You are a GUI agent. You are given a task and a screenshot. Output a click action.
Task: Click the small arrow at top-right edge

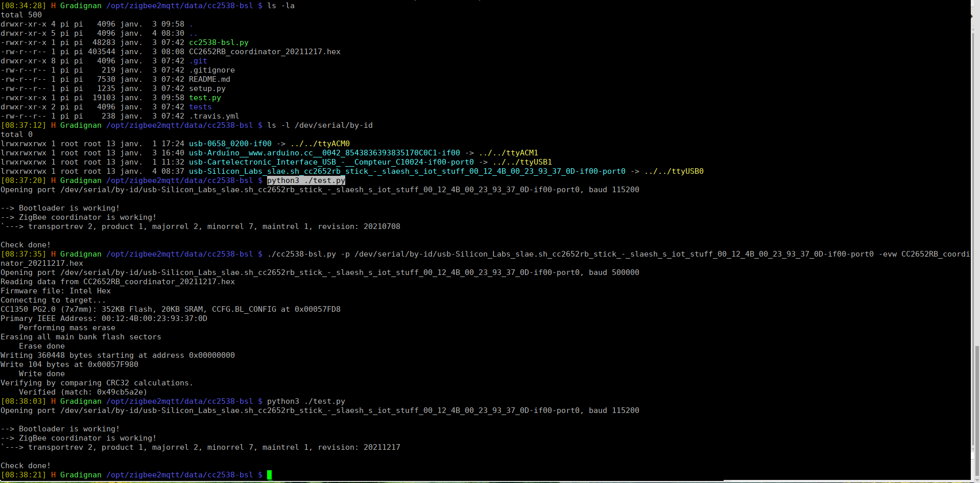[x=971, y=16]
